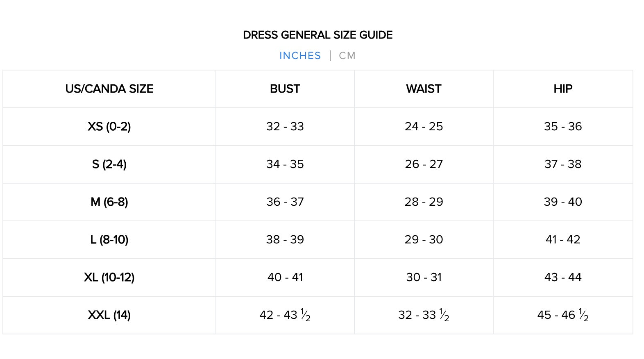Select the XL (10-12) size row label
Screen dimensions: 644x359
[x=109, y=277]
